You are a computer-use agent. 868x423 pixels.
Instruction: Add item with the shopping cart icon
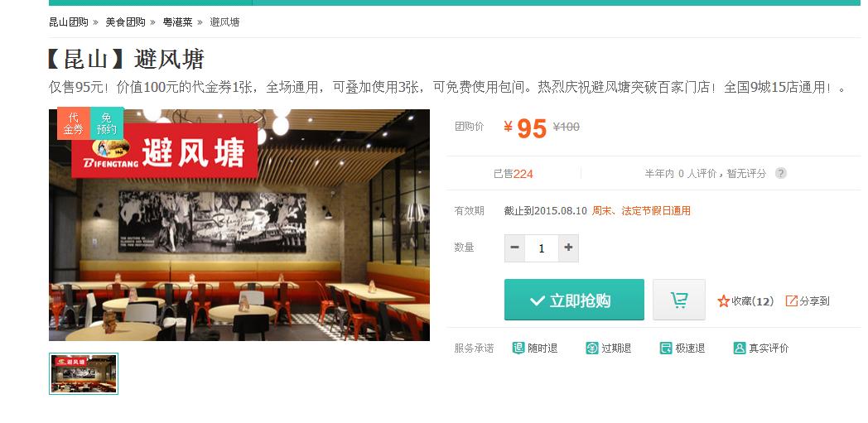pos(678,300)
